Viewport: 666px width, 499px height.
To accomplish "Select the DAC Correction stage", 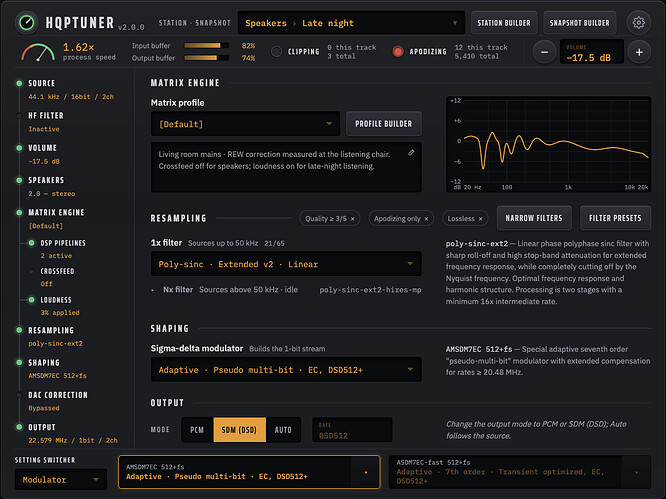I will click(58, 395).
